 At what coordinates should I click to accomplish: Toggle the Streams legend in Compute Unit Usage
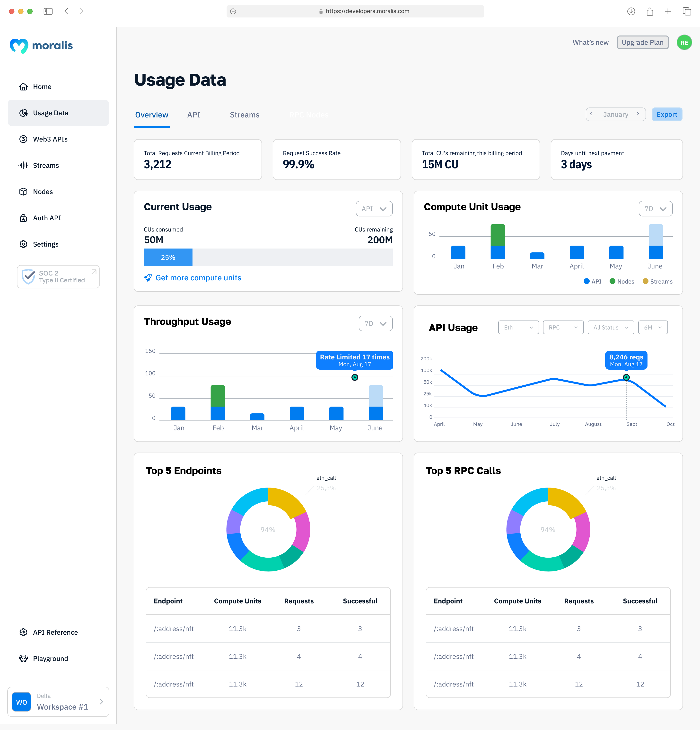[657, 282]
